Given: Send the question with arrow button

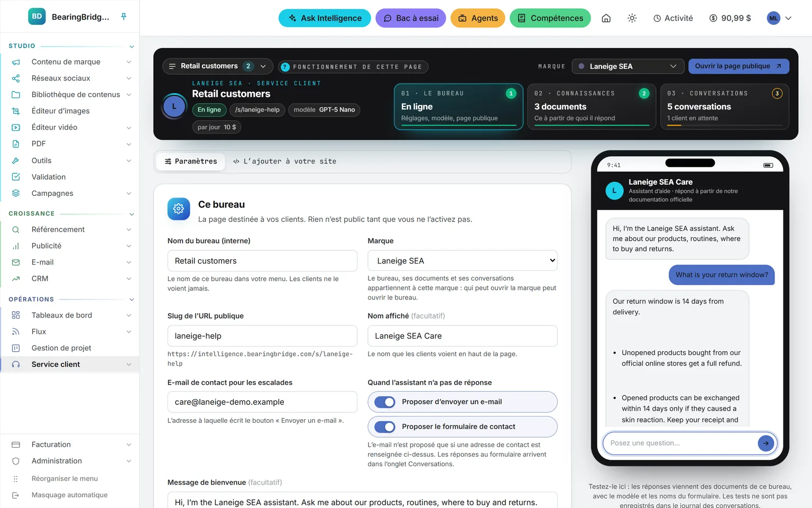Looking at the screenshot, I should [x=765, y=443].
